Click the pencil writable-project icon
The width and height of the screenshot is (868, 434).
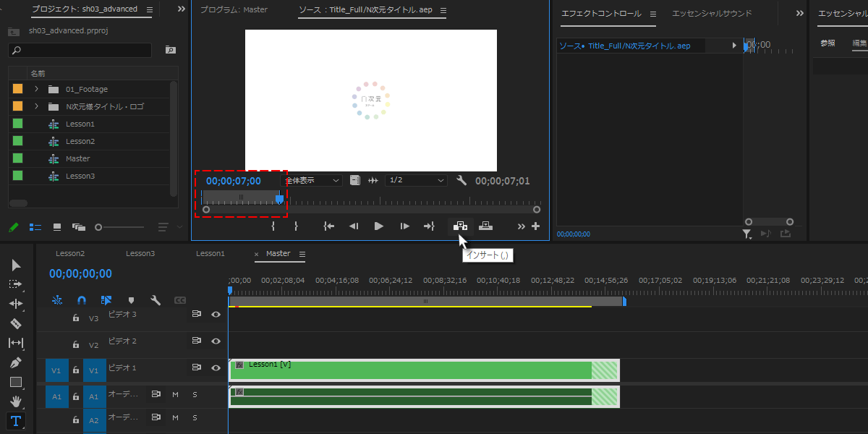pos(13,226)
